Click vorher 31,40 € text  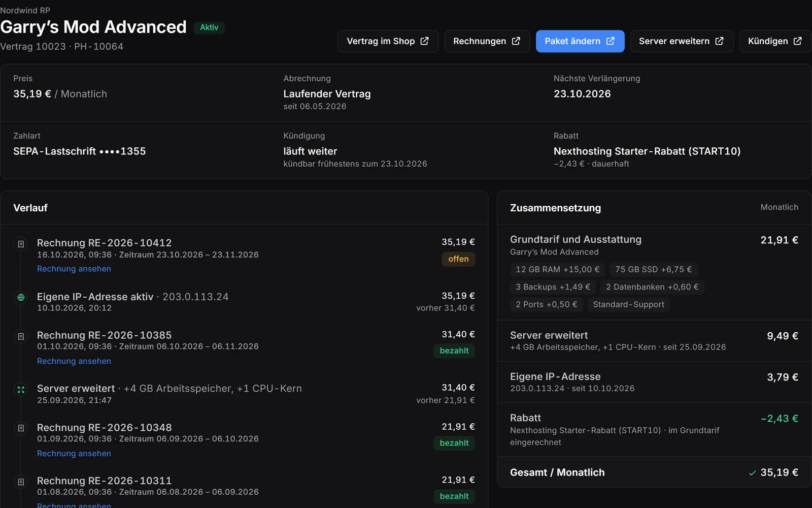tap(446, 308)
